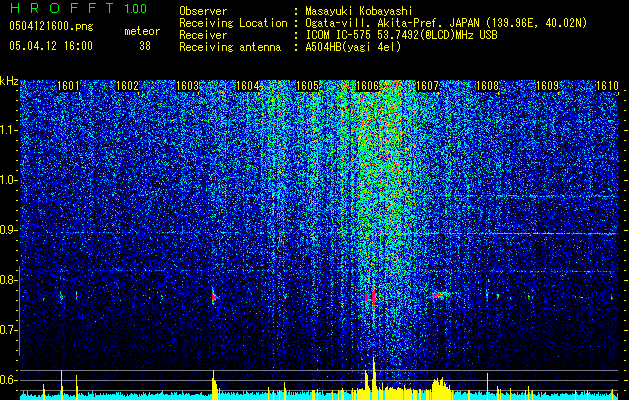Viewport: 629px width, 400px height.
Task: Click the meteor label
Action: tap(142, 31)
